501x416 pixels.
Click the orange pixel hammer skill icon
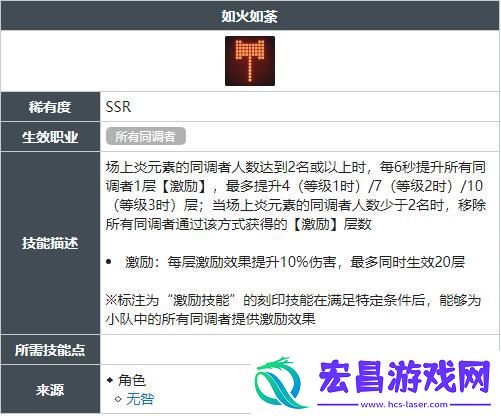tap(250, 61)
